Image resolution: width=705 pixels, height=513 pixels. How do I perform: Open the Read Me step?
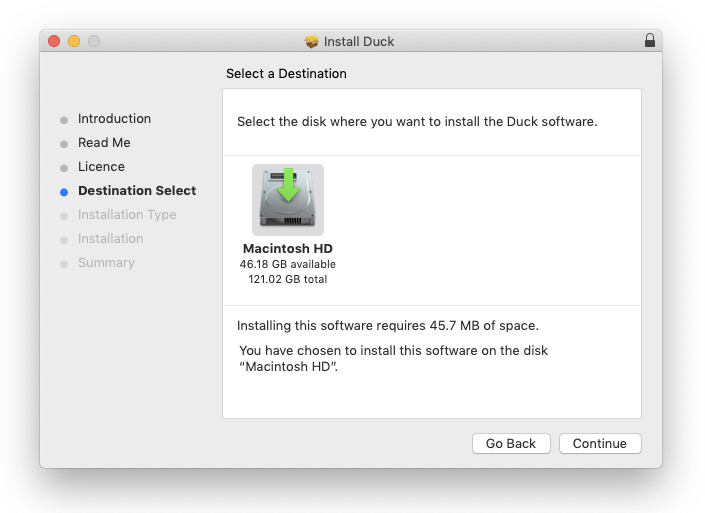104,143
